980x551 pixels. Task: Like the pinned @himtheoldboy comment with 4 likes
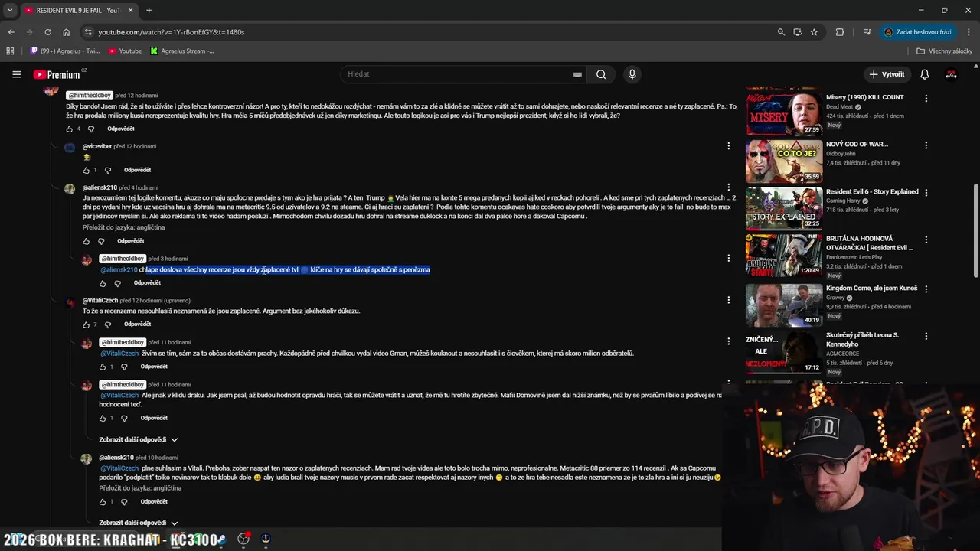[70, 129]
